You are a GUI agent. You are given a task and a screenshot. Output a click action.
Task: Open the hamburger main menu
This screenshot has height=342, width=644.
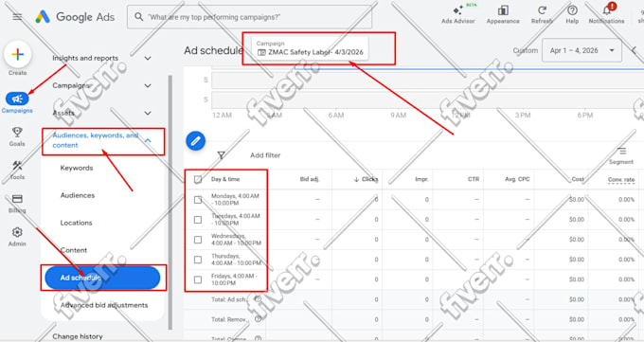coord(17,17)
